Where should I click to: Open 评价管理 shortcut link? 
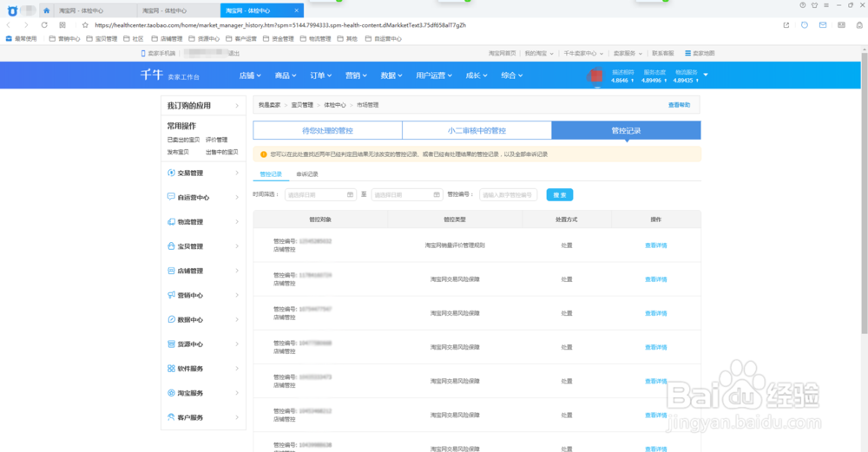tap(216, 140)
